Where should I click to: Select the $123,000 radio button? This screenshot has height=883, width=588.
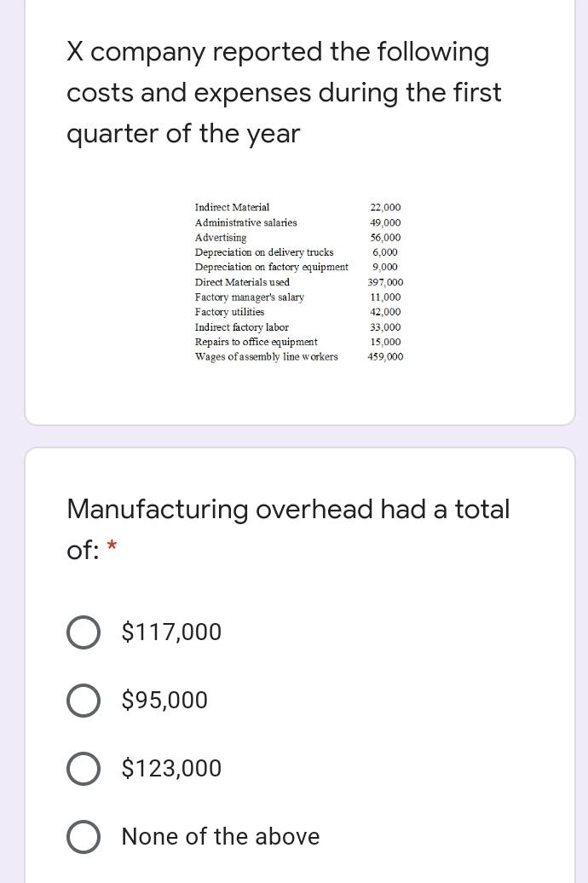(84, 769)
